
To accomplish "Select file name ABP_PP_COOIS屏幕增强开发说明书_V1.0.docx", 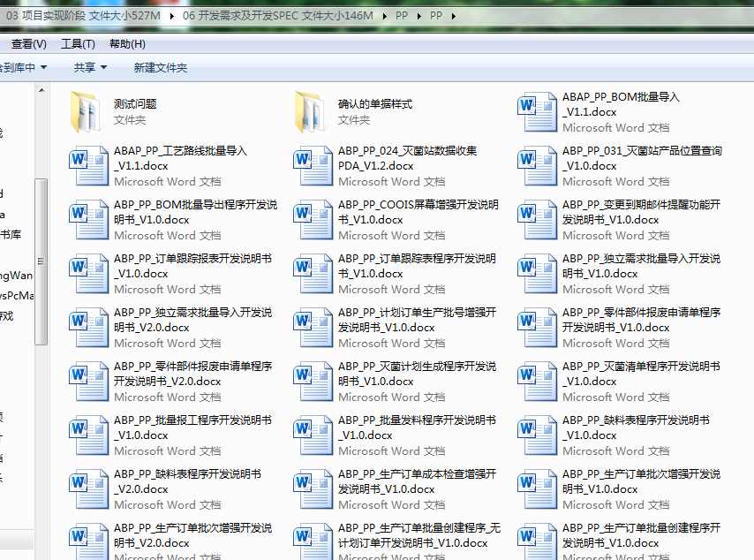I will coord(418,212).
